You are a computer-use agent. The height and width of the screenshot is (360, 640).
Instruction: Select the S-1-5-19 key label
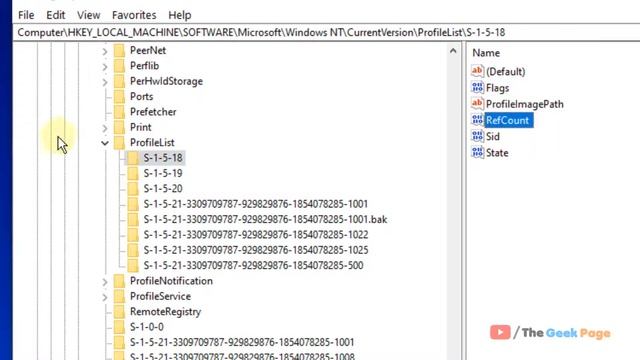pyautogui.click(x=163, y=173)
